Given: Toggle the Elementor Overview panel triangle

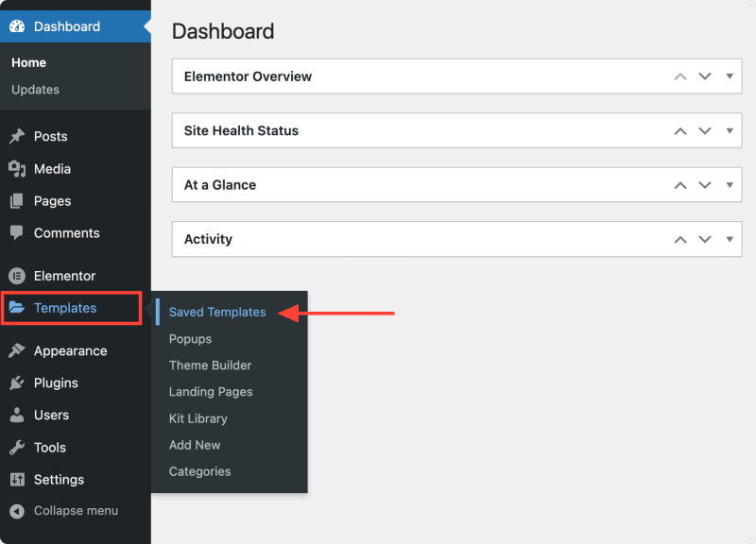Looking at the screenshot, I should (730, 76).
